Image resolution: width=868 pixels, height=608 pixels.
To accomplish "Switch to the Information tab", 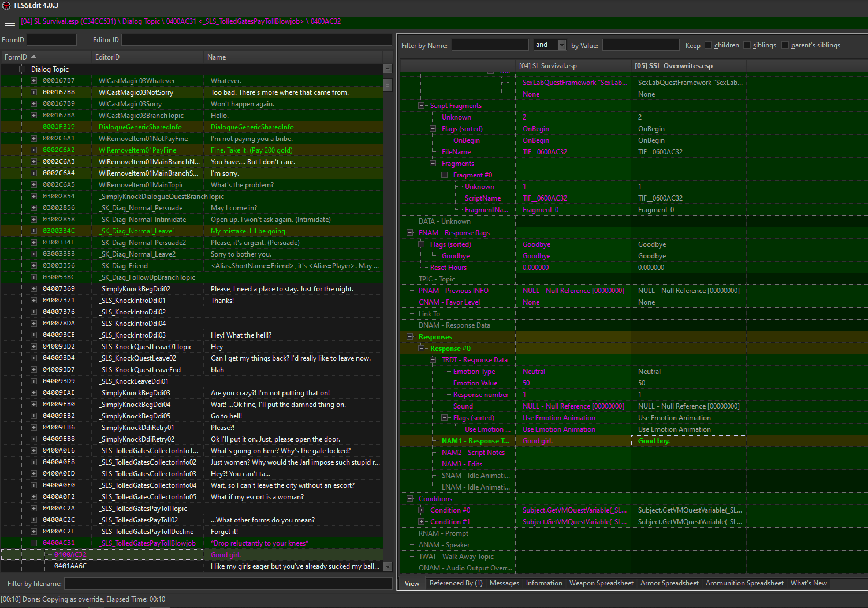I will 544,583.
